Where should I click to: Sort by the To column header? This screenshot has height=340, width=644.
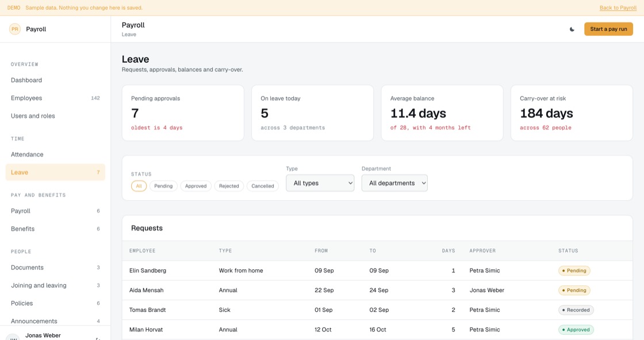click(373, 250)
